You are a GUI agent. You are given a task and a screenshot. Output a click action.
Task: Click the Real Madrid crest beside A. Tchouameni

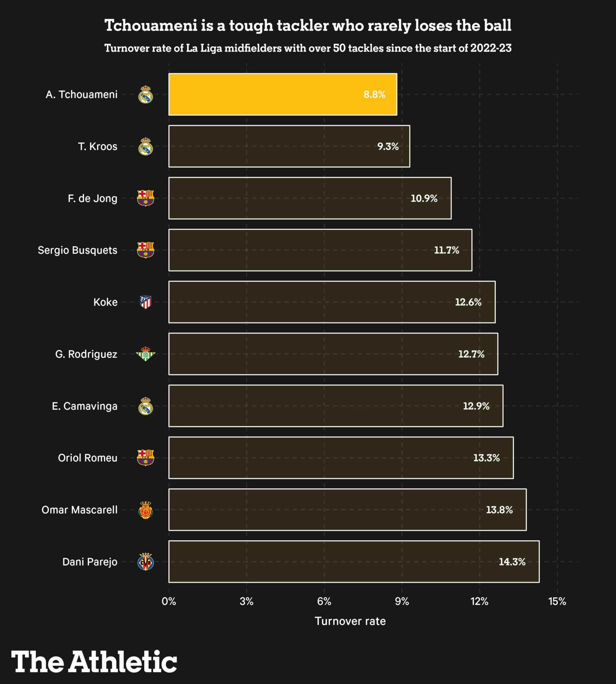[145, 95]
